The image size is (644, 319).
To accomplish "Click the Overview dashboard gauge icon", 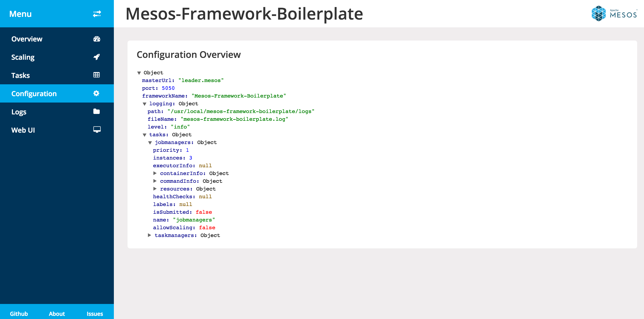I will click(x=97, y=39).
